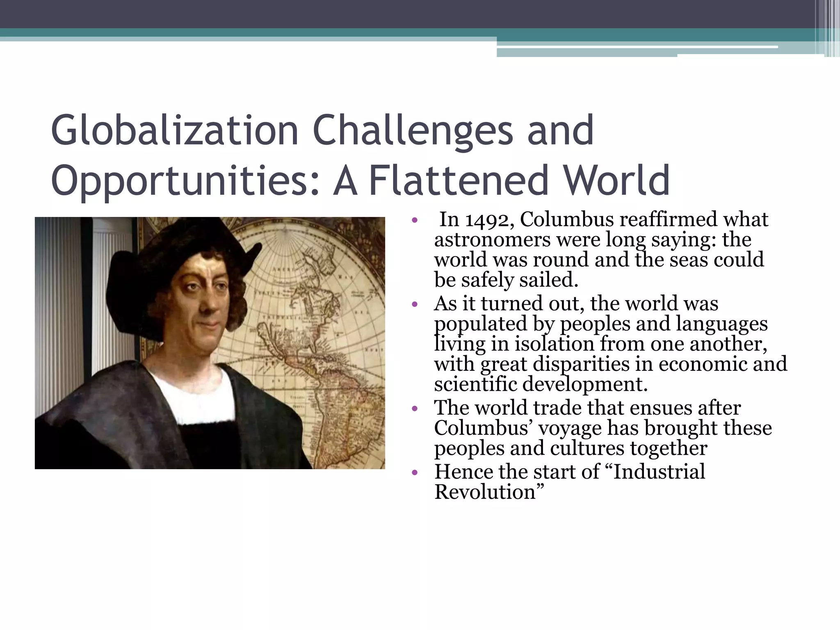The image size is (840, 630).
Task: Click line 'populated by peoples and languages'
Action: pyautogui.click(x=601, y=324)
